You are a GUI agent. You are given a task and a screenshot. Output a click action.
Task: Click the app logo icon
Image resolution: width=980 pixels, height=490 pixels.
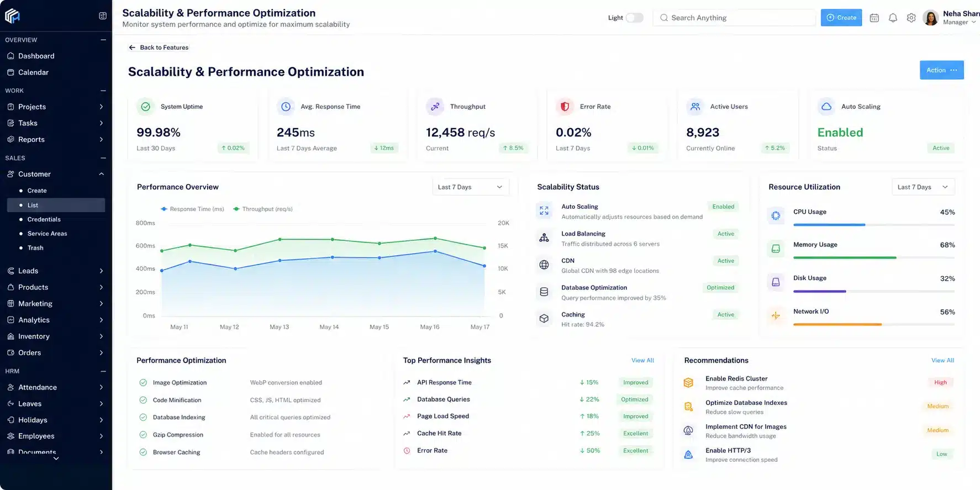coord(12,16)
